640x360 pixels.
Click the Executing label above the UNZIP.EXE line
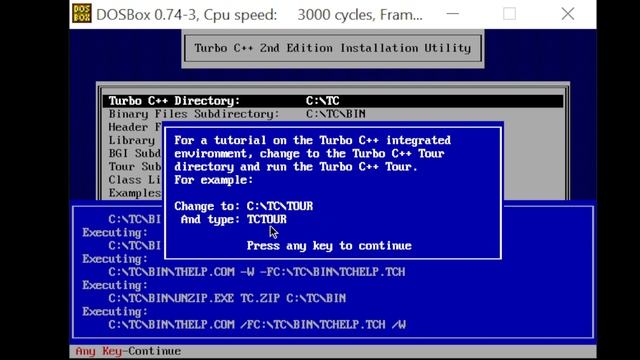click(x=115, y=285)
